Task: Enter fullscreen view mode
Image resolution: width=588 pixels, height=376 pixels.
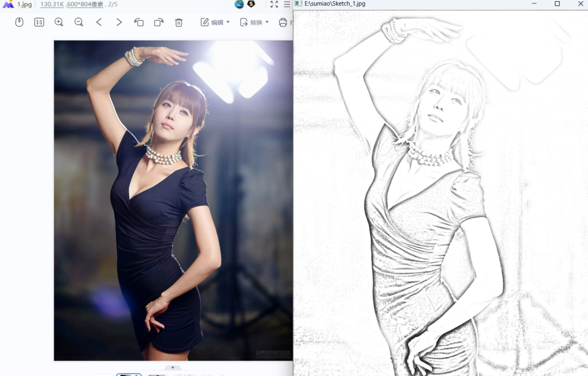Action: point(274,4)
